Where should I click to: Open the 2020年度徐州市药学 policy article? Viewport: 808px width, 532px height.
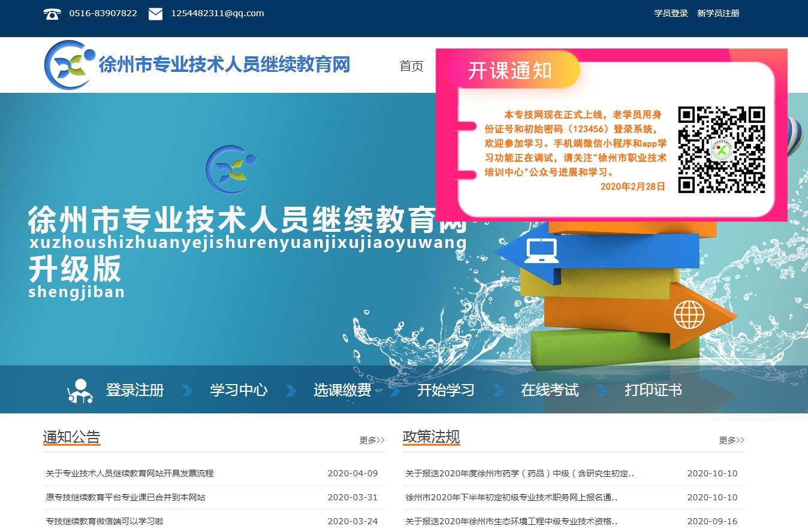[x=520, y=473]
